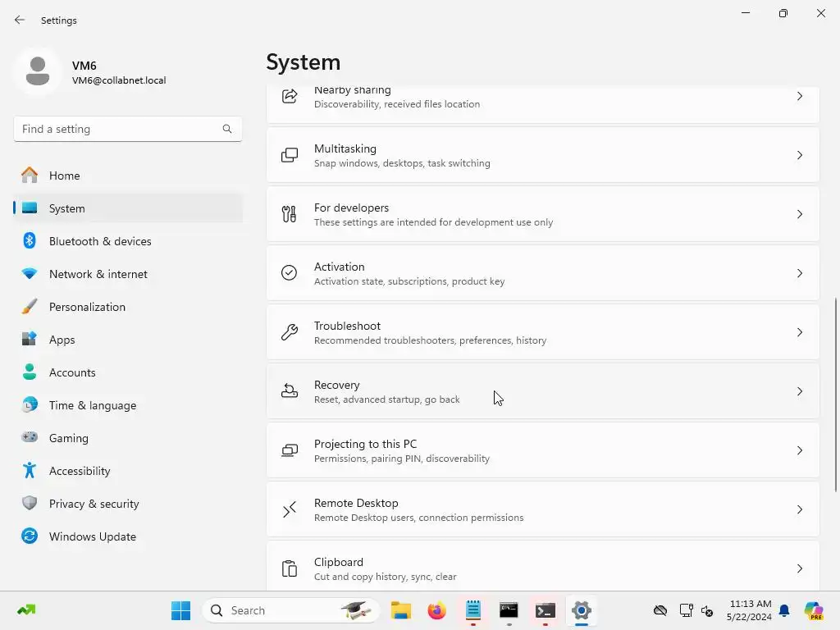Click the Windows Update sync icon
The width and height of the screenshot is (840, 630).
click(x=30, y=536)
